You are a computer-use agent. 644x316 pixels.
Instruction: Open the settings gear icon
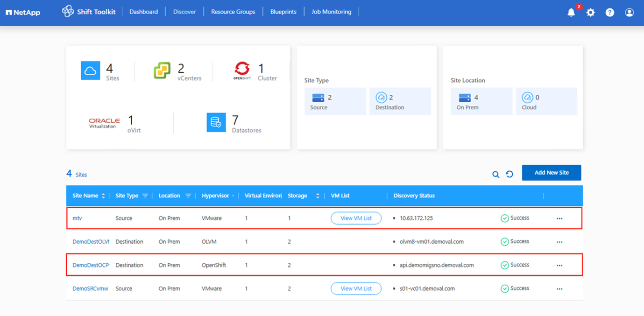pyautogui.click(x=591, y=13)
